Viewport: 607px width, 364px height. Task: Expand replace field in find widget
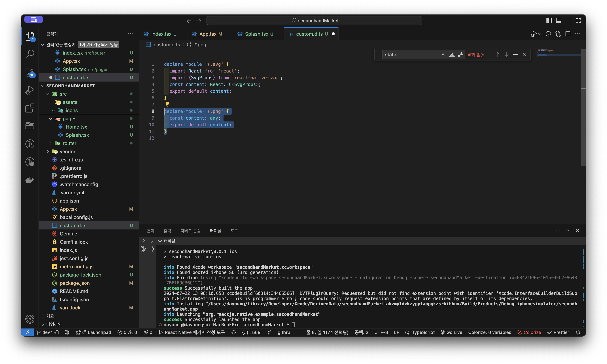click(x=379, y=54)
